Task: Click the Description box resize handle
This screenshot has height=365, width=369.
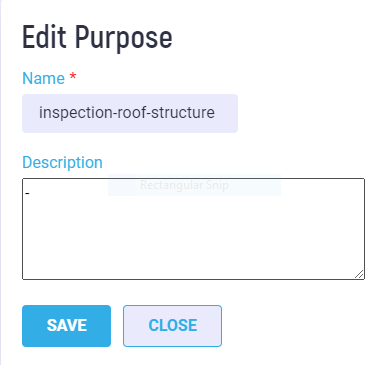Action: click(x=359, y=274)
